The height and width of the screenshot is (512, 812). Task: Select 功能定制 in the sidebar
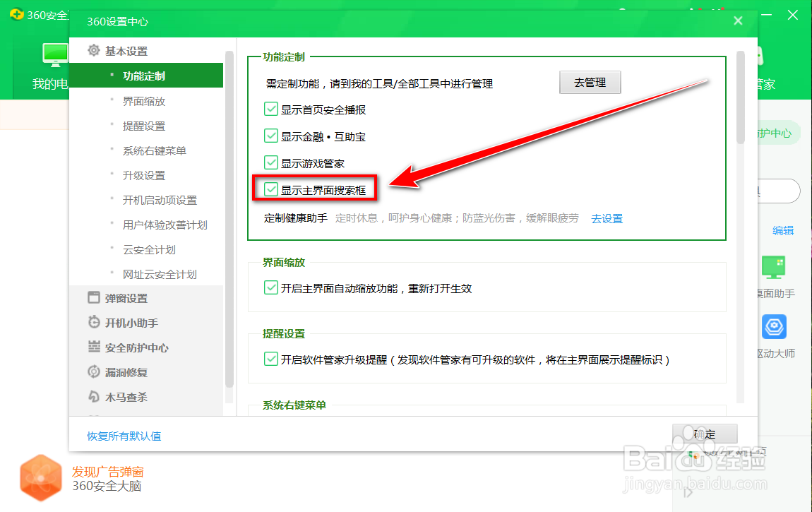pyautogui.click(x=146, y=76)
